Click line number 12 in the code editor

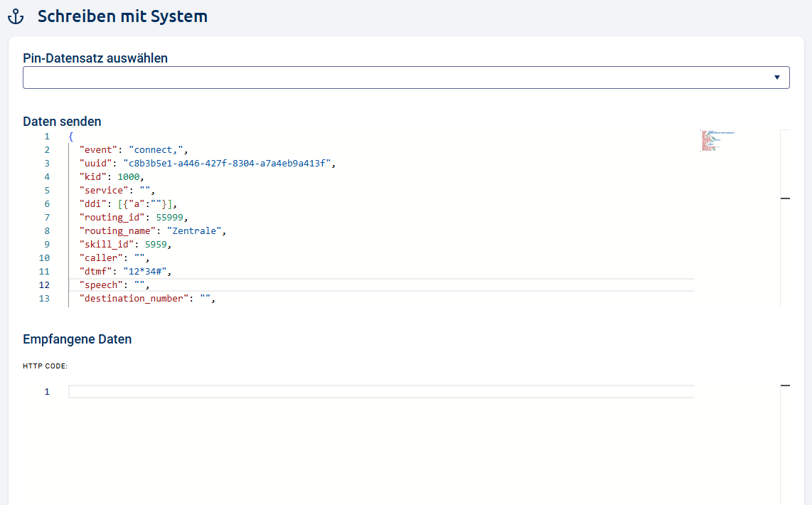pyautogui.click(x=44, y=285)
